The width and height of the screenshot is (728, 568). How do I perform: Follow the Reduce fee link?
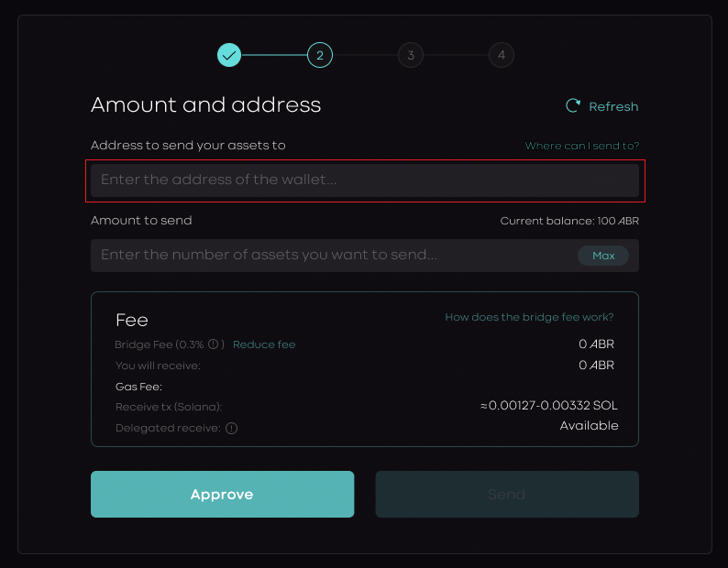pyautogui.click(x=264, y=344)
